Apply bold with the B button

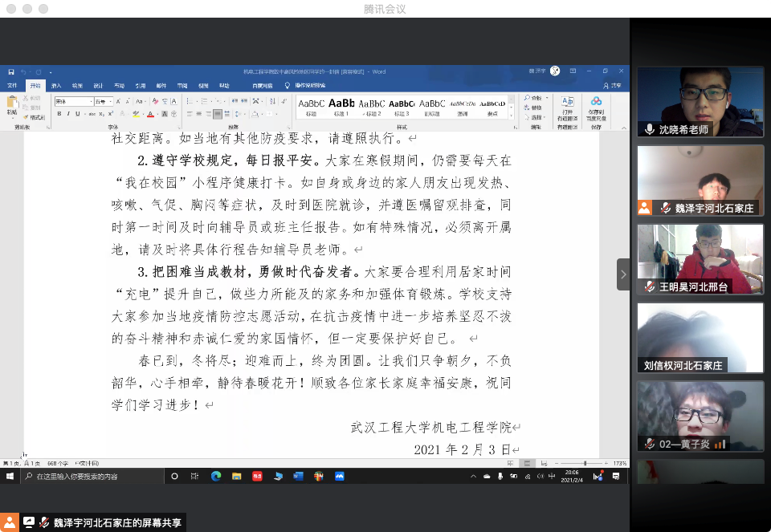tap(58, 115)
